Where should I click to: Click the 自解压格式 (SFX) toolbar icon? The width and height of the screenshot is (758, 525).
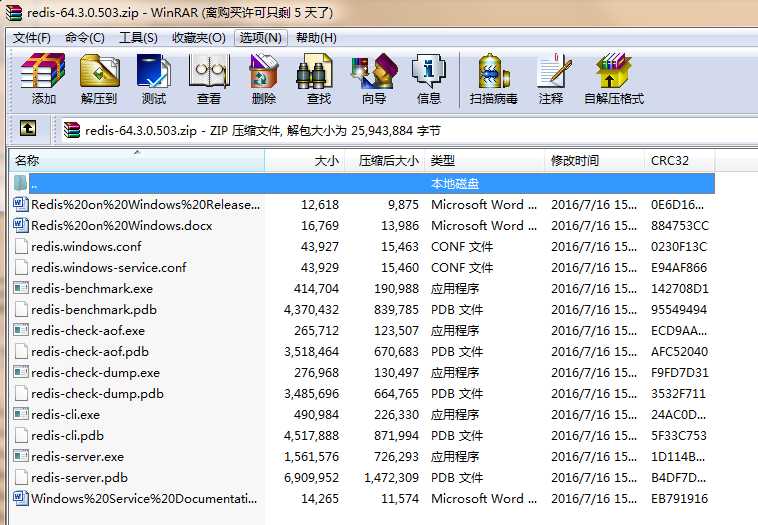[x=613, y=71]
